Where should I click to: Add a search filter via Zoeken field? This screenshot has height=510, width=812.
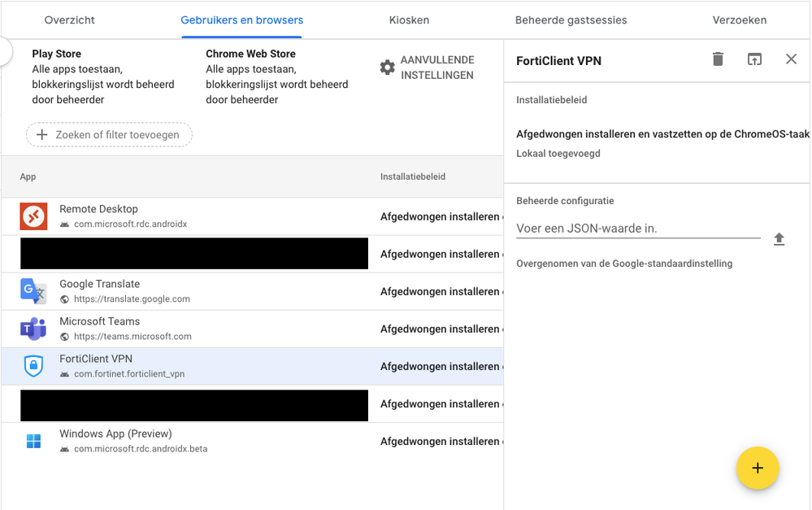[x=109, y=135]
